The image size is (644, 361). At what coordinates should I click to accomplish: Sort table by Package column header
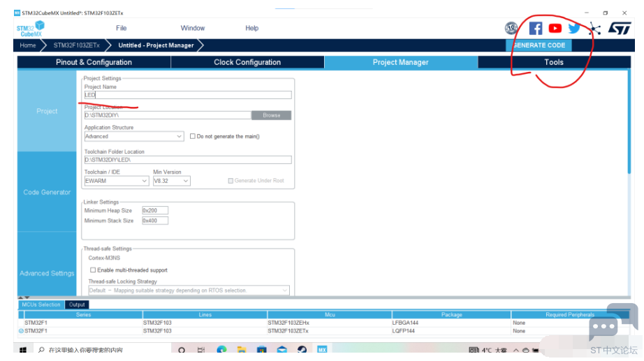tap(451, 315)
